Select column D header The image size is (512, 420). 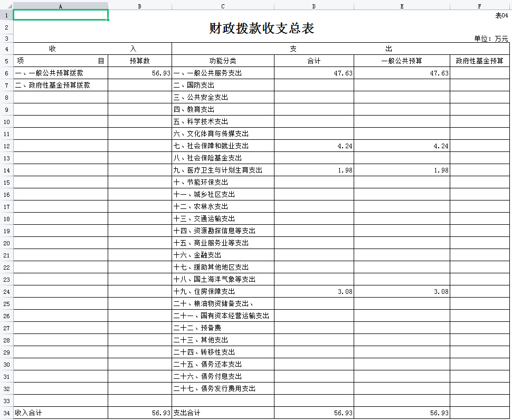click(314, 6)
